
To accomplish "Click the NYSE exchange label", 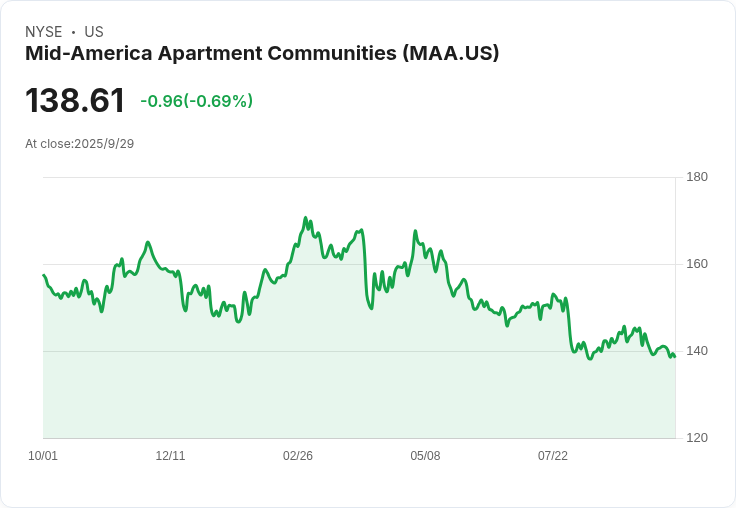I will 44,32.
